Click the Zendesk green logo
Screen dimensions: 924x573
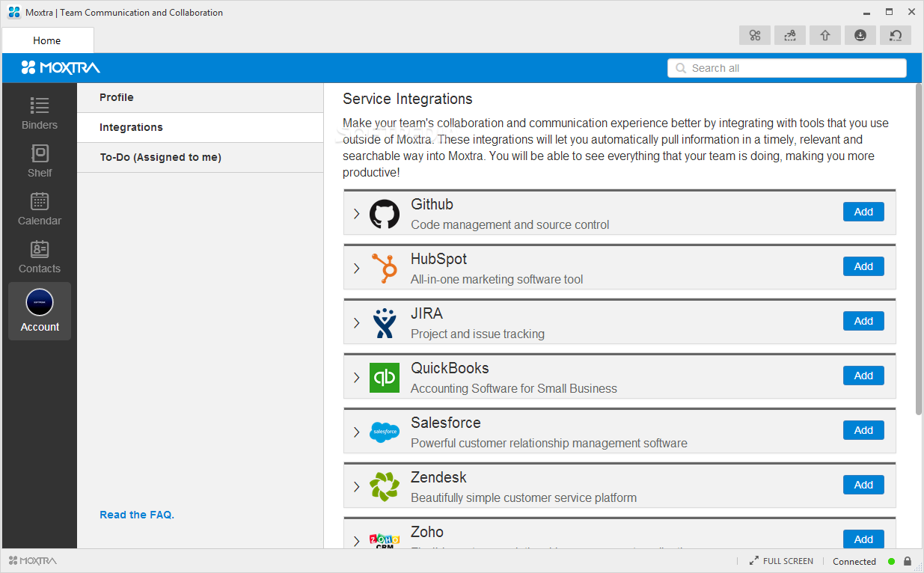pyautogui.click(x=385, y=486)
